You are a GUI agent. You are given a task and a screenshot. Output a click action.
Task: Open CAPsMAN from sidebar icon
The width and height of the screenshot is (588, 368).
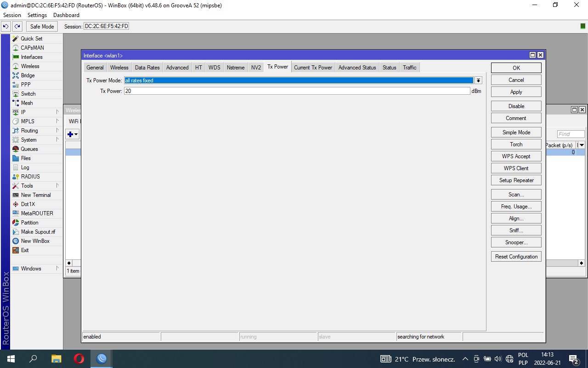pyautogui.click(x=16, y=48)
